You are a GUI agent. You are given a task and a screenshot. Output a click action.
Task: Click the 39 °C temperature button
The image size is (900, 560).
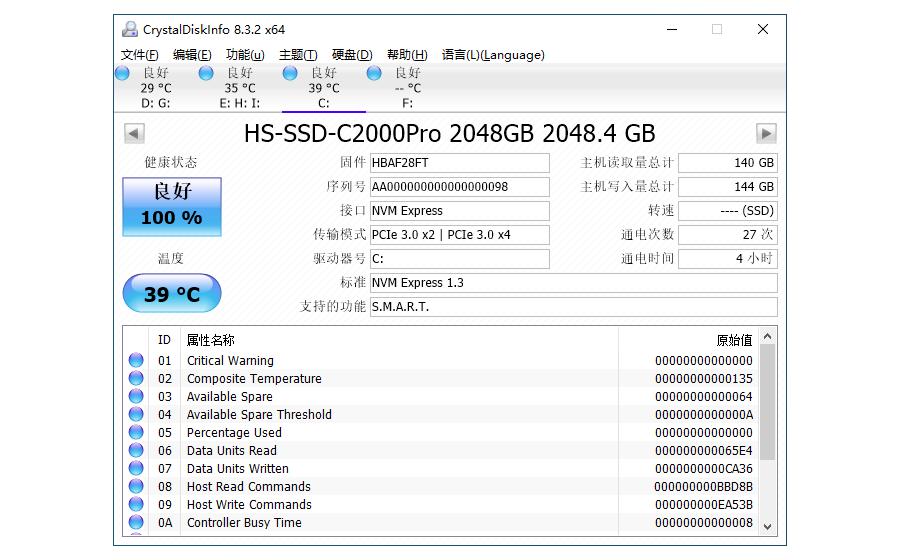pyautogui.click(x=172, y=293)
